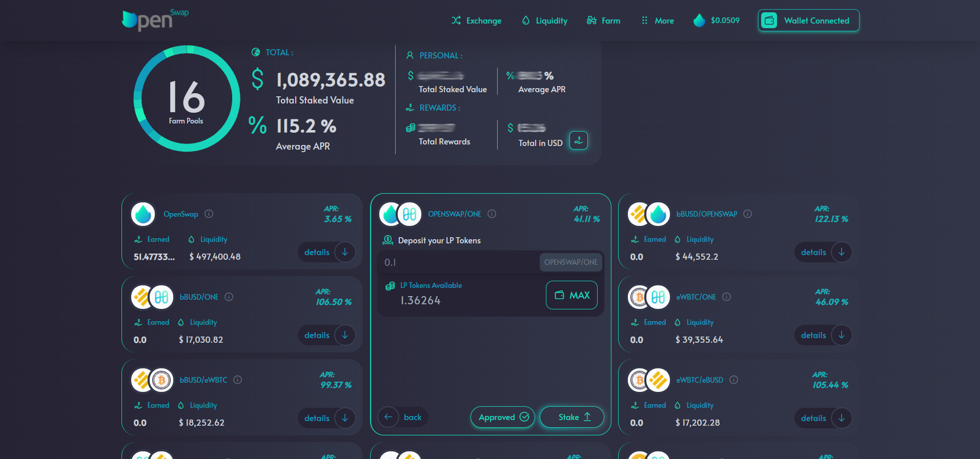Viewport: 980px width, 459px height.
Task: Click the Approved button
Action: [503, 417]
